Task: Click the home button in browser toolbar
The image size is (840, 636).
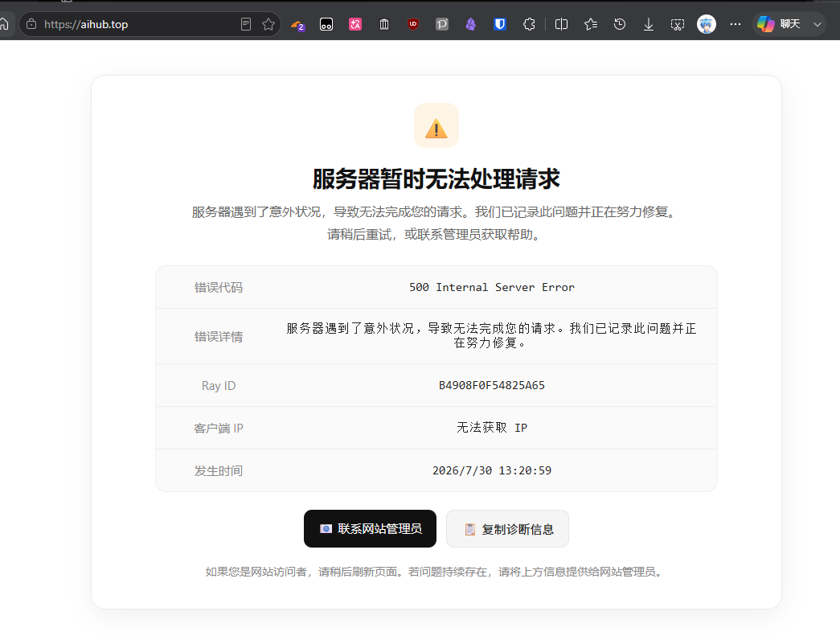Action: point(4,24)
